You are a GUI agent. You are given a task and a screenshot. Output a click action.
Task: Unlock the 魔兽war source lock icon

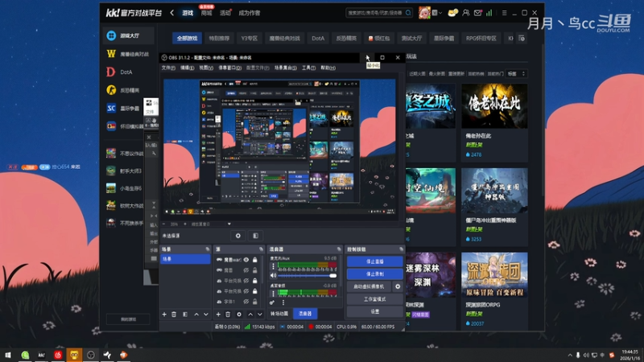point(255,259)
